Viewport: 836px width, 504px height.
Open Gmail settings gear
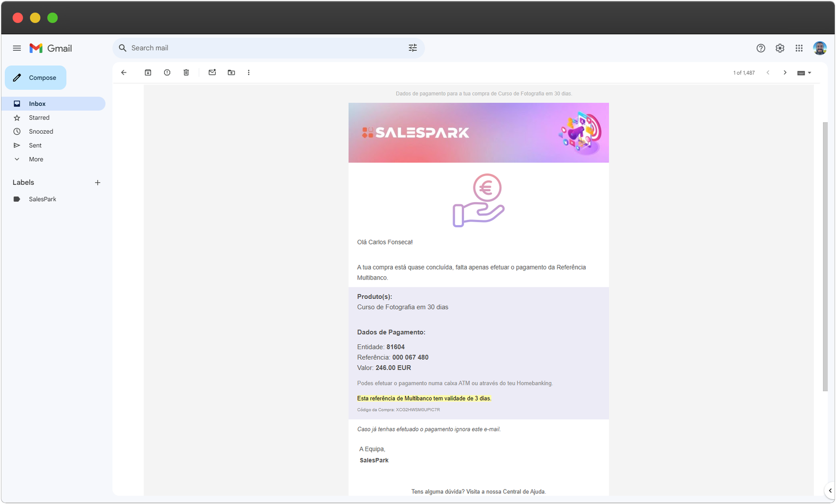(x=780, y=48)
